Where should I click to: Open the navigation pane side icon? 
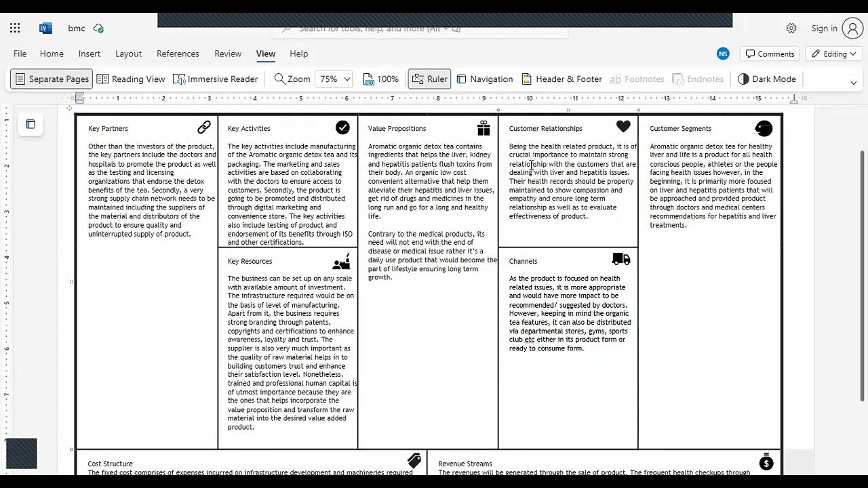[x=31, y=124]
